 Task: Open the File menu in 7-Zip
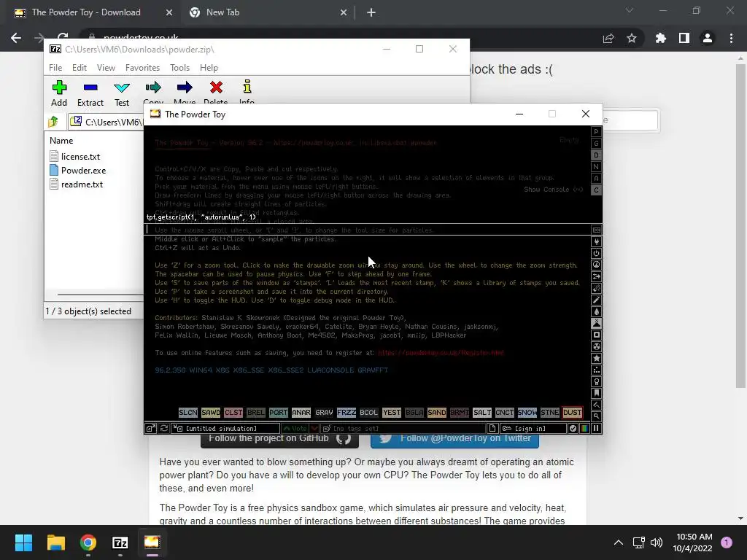(x=55, y=68)
